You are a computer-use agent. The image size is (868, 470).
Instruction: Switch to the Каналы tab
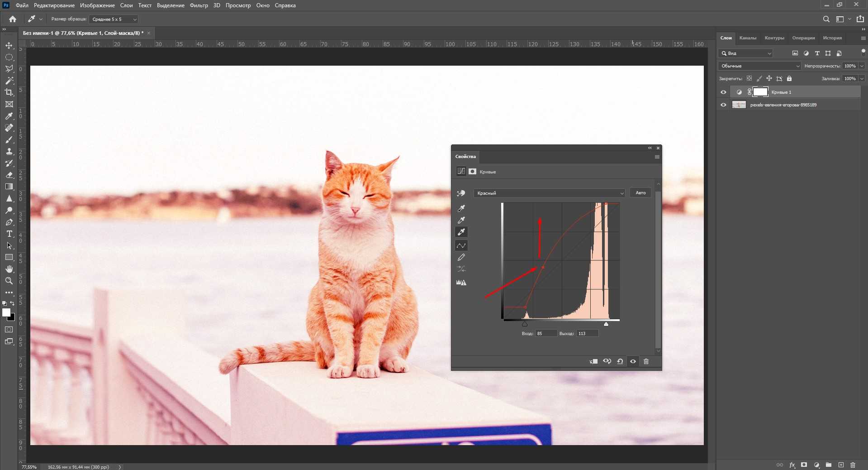click(748, 38)
